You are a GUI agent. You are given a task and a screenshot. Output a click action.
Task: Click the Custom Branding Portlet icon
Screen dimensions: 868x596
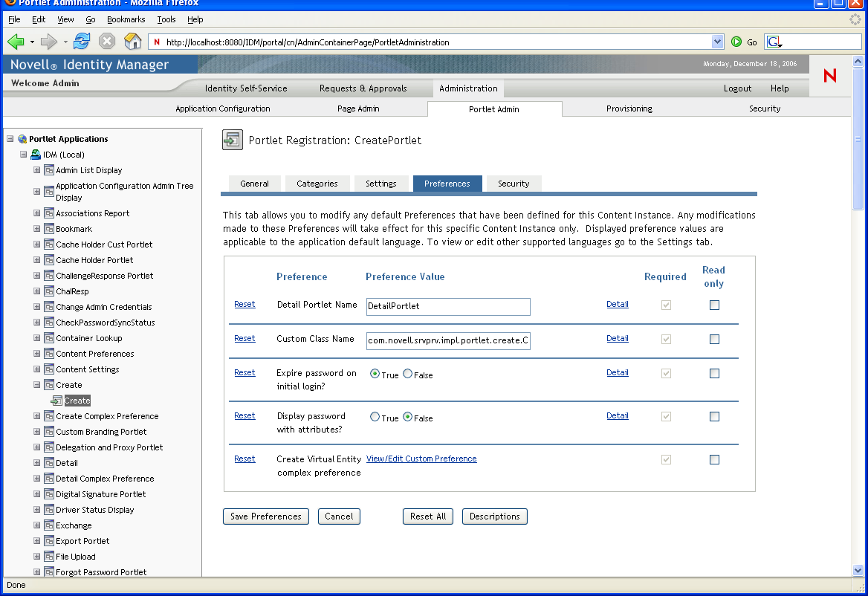[49, 432]
